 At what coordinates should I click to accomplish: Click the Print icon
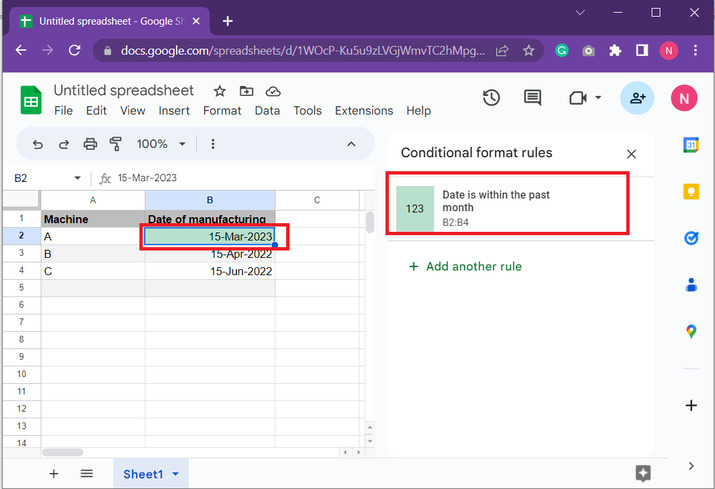(x=90, y=144)
